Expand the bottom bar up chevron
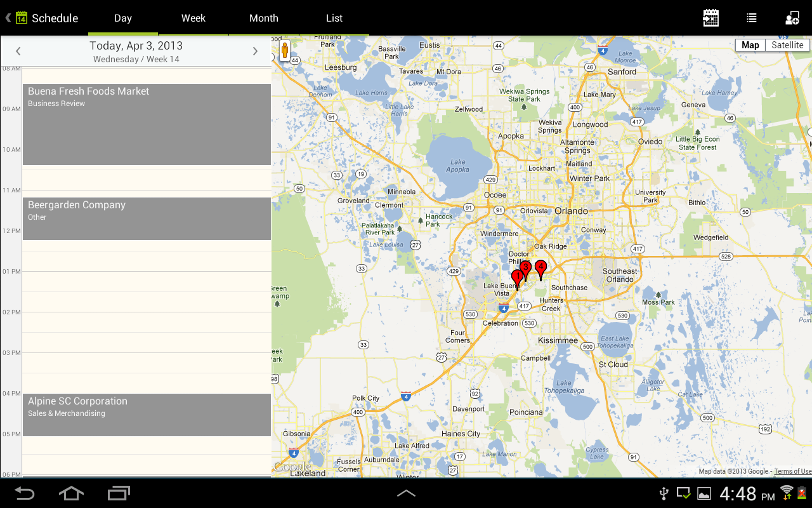 pos(406,493)
